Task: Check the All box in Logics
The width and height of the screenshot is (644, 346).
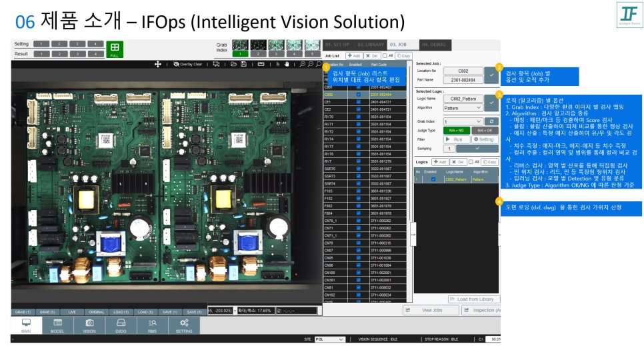Action: (x=471, y=162)
